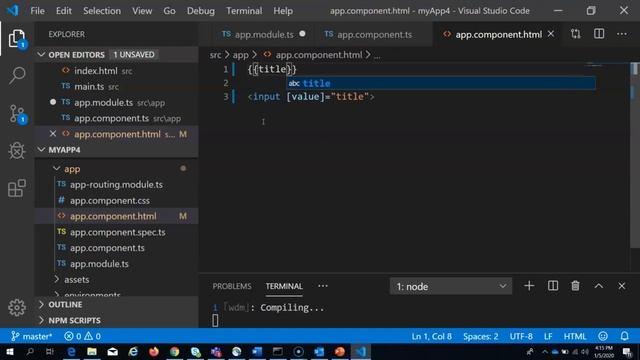Open the Edit menu

(x=64, y=11)
